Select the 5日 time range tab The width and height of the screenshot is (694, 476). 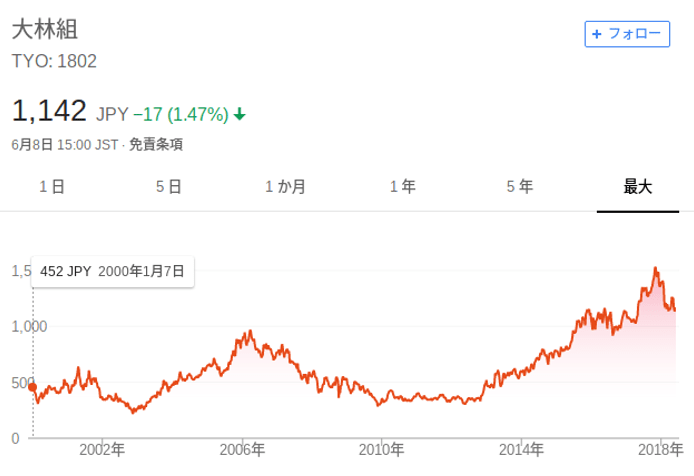tap(168, 186)
